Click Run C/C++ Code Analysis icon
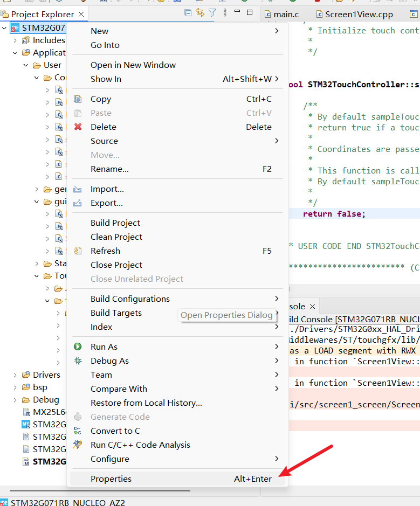The height and width of the screenshot is (506, 420). pyautogui.click(x=78, y=445)
